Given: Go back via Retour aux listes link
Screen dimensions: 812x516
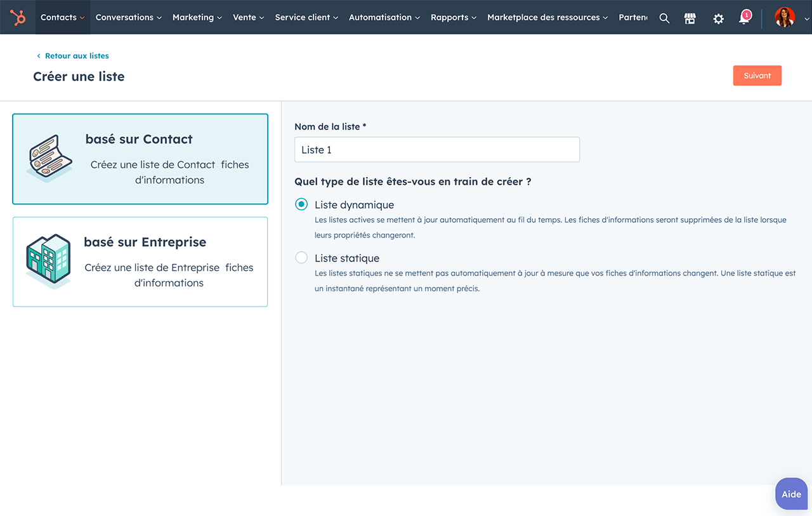Looking at the screenshot, I should 77,56.
